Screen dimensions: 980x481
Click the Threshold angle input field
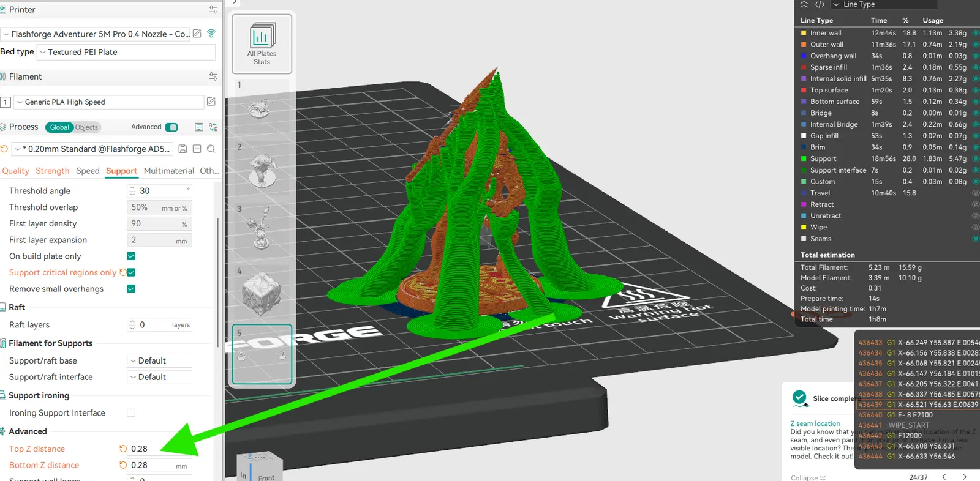(159, 191)
